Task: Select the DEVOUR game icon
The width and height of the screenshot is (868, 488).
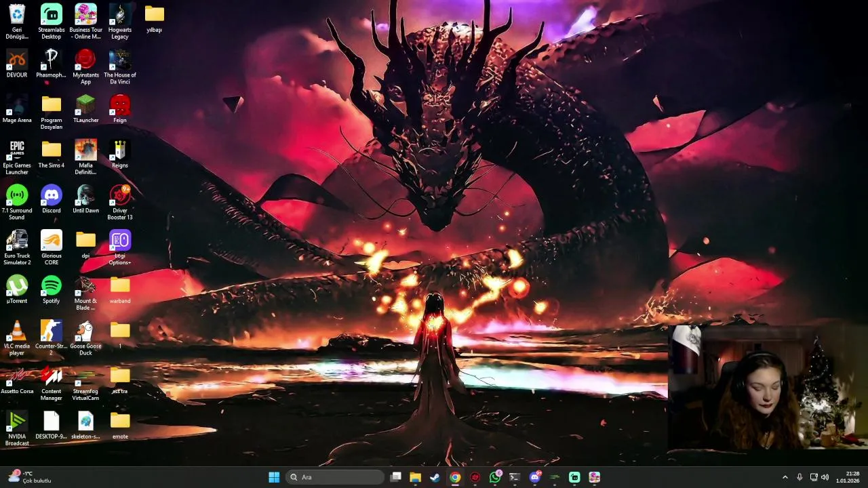Action: coord(17,63)
